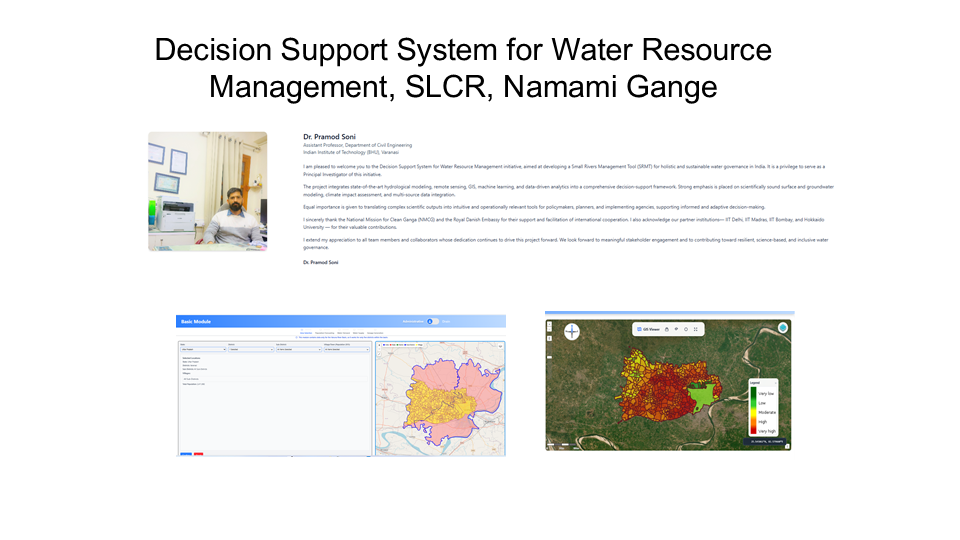Click the yellow village region on district map
The width and height of the screenshot is (960, 540).
[x=438, y=404]
